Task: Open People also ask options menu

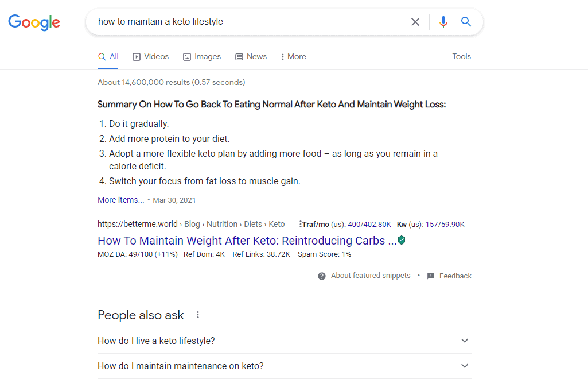Action: pos(198,315)
